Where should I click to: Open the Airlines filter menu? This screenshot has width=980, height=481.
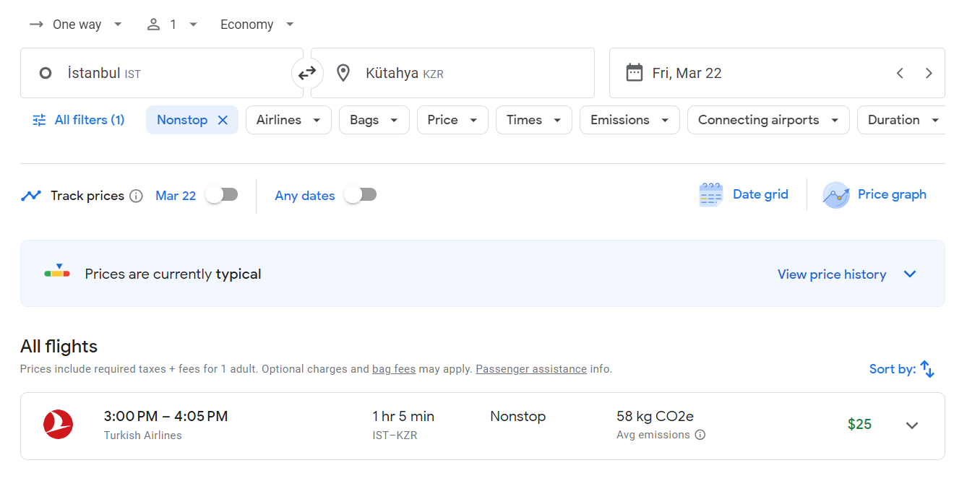click(288, 121)
